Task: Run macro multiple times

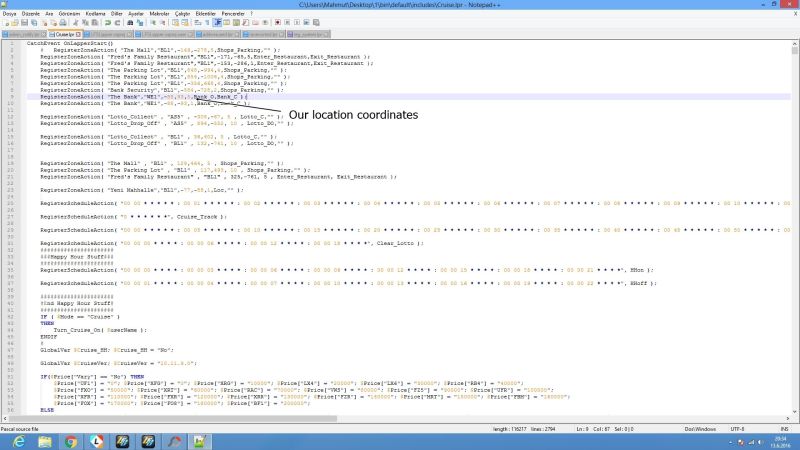Action: 306,22
